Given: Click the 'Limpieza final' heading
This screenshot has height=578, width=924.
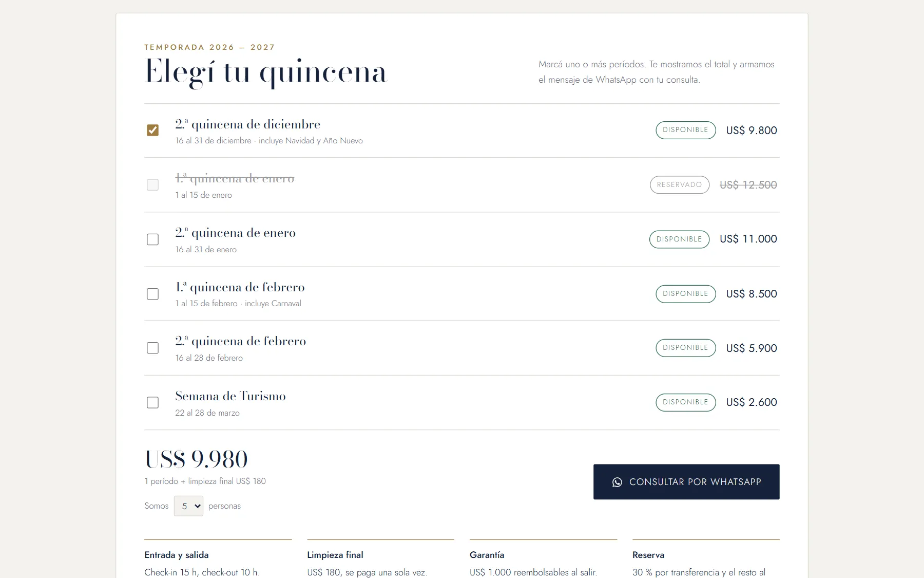Looking at the screenshot, I should click(x=335, y=555).
